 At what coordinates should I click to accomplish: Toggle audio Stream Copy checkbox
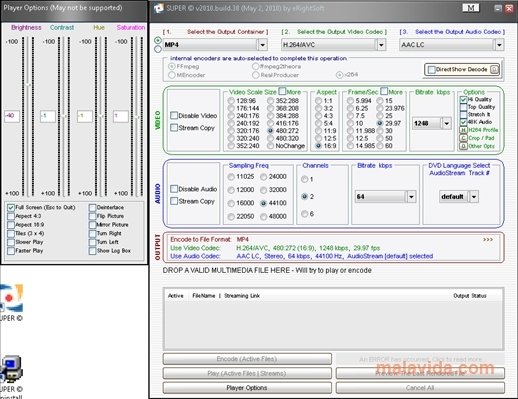pyautogui.click(x=174, y=201)
